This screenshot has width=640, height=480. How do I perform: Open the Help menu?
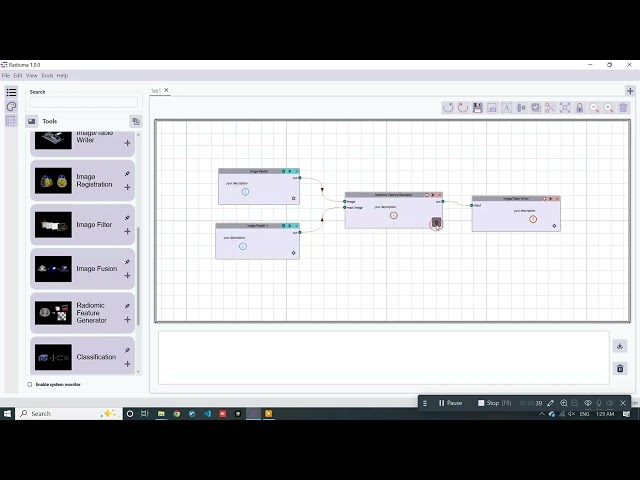[x=62, y=76]
